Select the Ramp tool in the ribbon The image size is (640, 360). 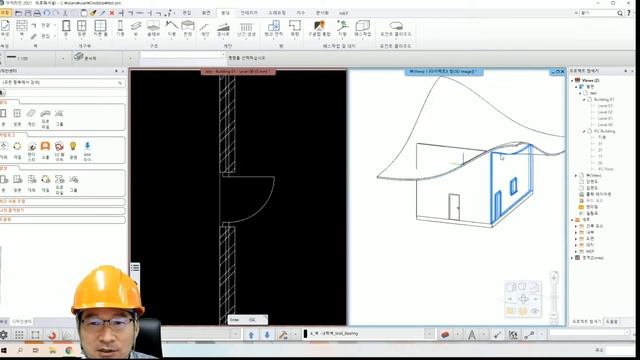tap(223, 29)
